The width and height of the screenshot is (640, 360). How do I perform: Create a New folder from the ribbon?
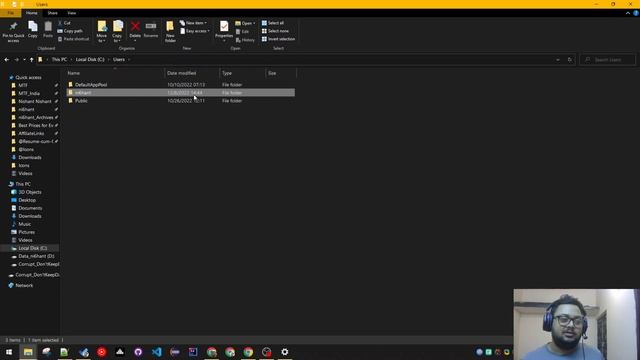(170, 31)
